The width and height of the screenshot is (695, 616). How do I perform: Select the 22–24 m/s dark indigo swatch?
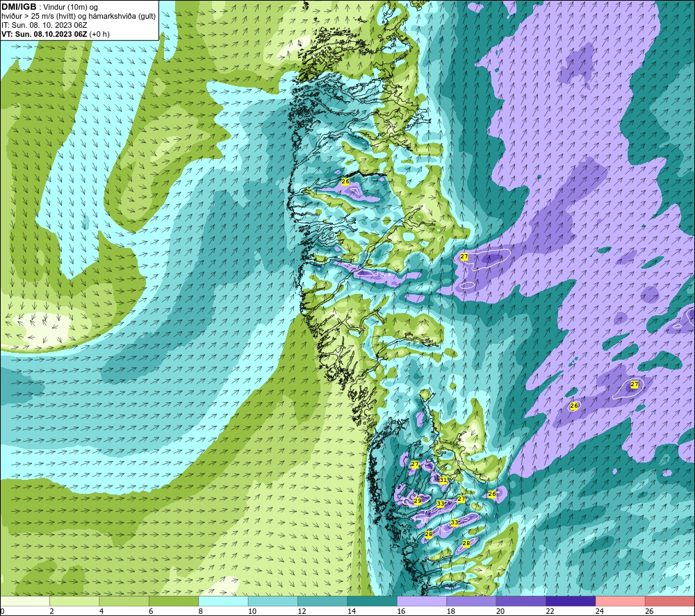571,601
